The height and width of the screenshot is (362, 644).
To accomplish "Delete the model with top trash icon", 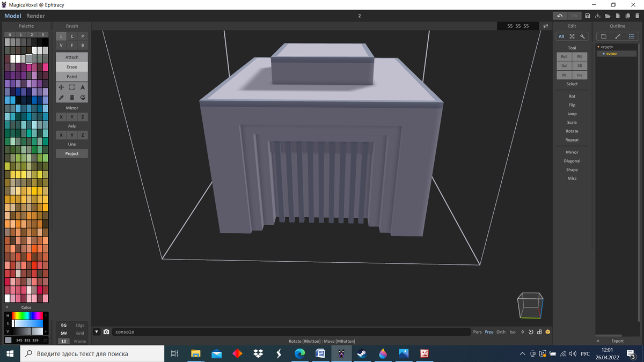I will pos(638,16).
